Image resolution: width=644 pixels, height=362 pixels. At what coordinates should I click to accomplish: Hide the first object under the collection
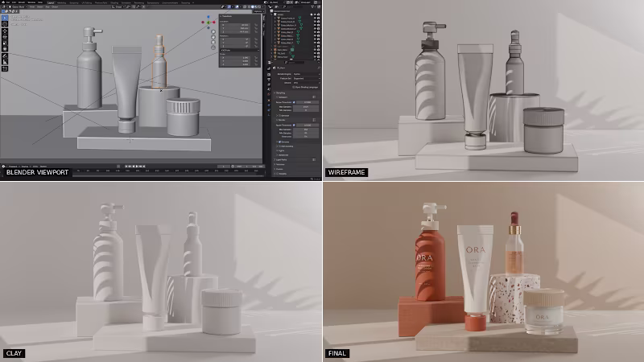[315, 18]
